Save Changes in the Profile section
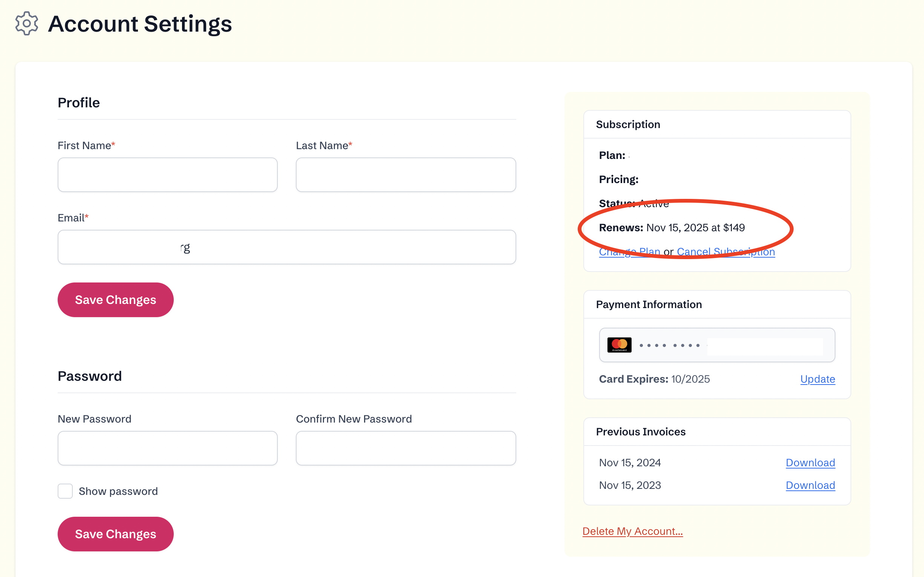Screen dimensions: 924x577 coord(115,299)
